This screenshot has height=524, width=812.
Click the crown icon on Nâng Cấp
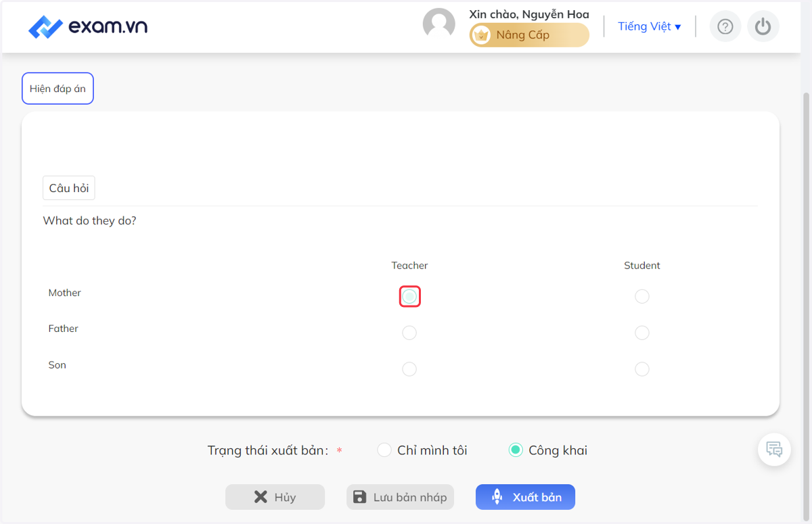pyautogui.click(x=481, y=35)
